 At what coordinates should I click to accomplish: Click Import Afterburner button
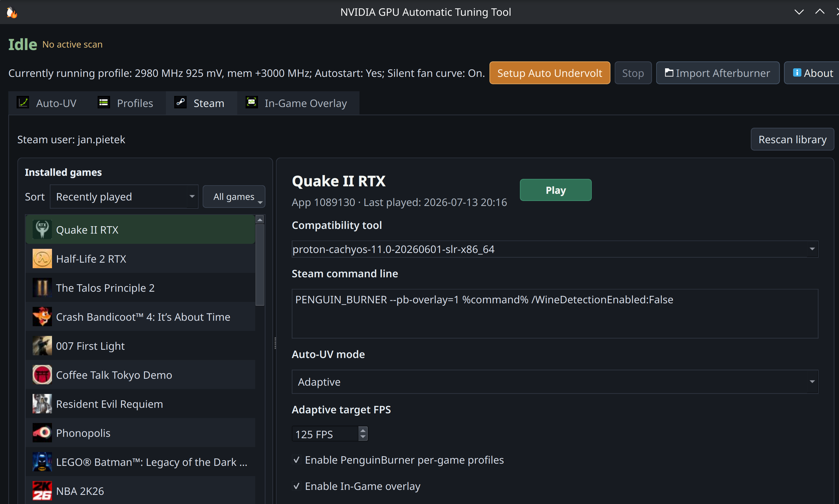(717, 73)
